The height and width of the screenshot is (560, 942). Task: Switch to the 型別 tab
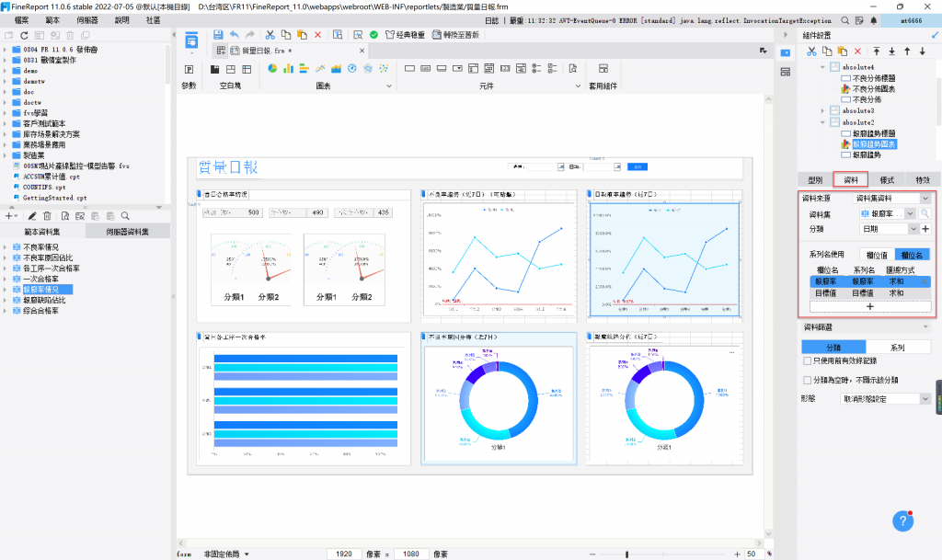tap(815, 179)
